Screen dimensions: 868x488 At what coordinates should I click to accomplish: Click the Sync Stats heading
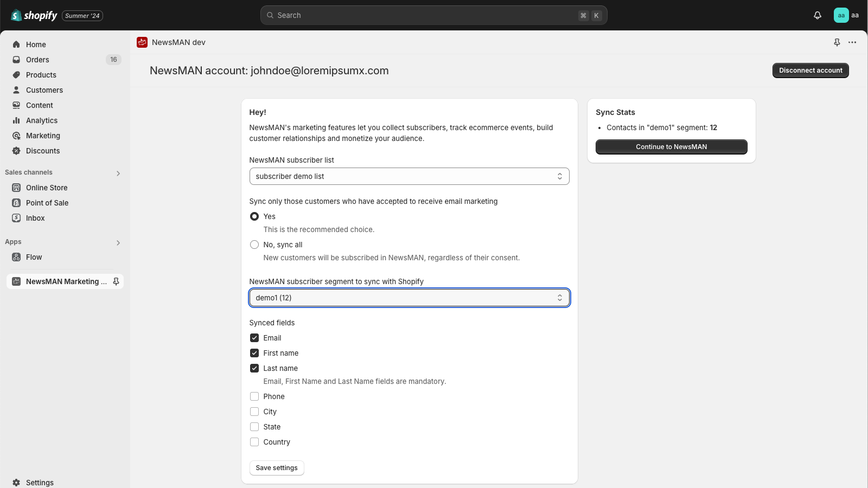tap(615, 112)
